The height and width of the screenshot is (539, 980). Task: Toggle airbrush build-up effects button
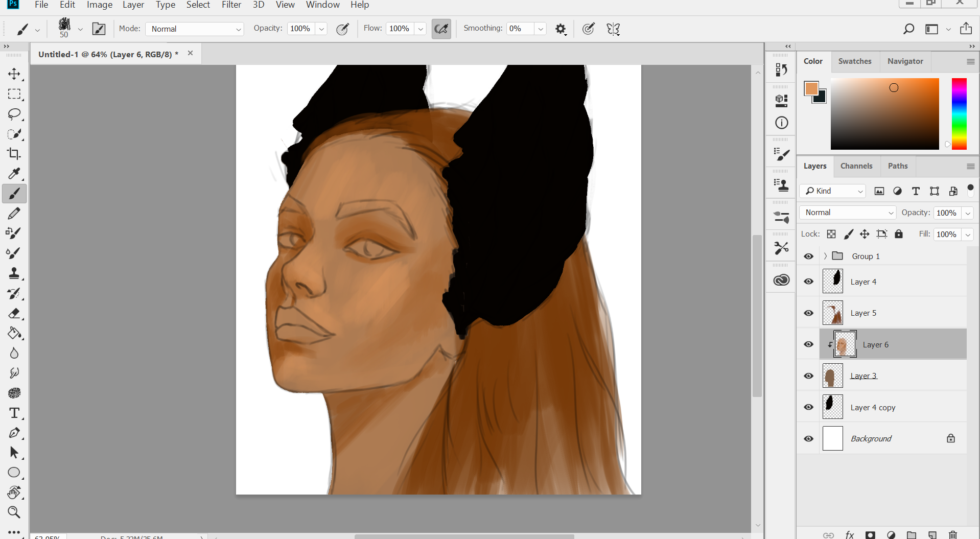click(441, 29)
